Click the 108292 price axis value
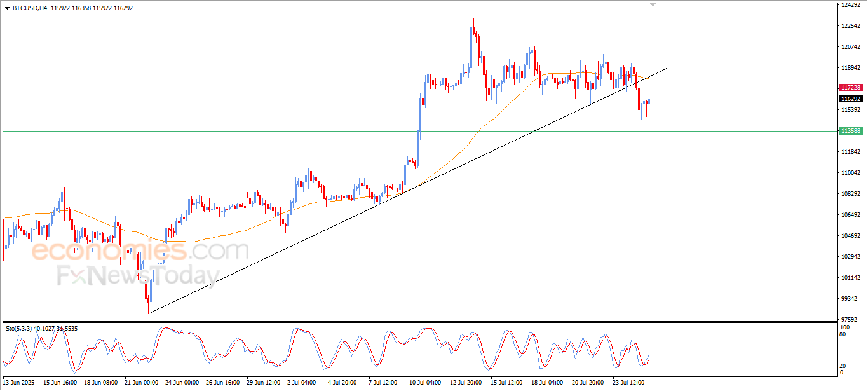Screen dimensions: 868x391 (850, 194)
